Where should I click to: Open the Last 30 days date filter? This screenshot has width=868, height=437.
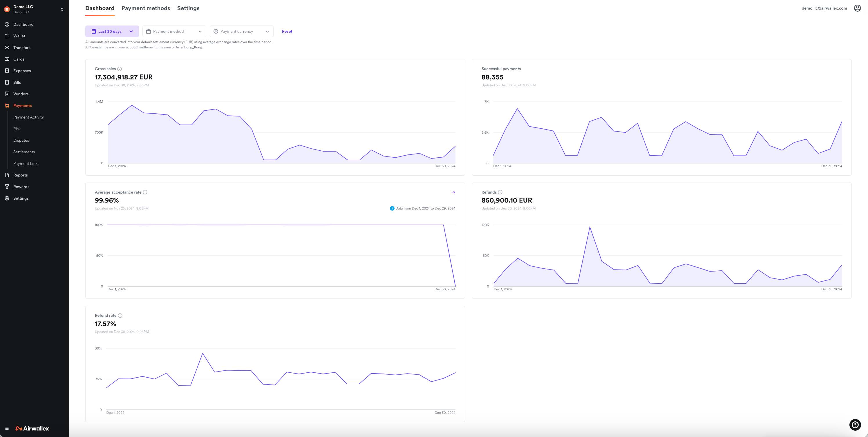tap(112, 31)
